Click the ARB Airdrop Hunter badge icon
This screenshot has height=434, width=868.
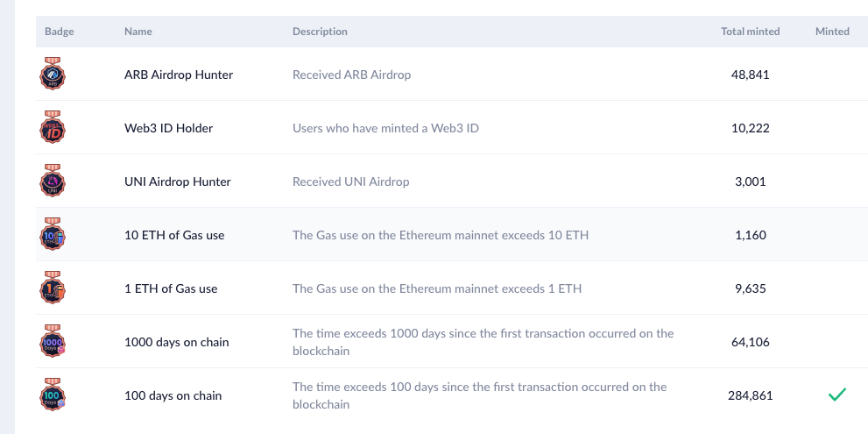[53, 74]
